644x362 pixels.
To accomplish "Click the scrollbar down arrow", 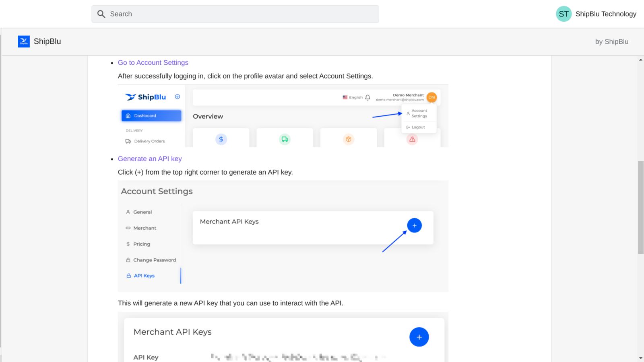I will point(641,358).
